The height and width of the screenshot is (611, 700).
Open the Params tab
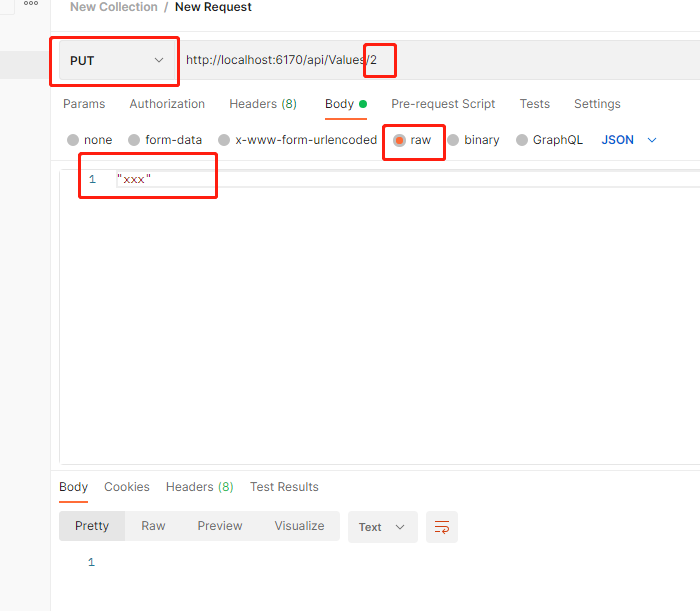(84, 104)
